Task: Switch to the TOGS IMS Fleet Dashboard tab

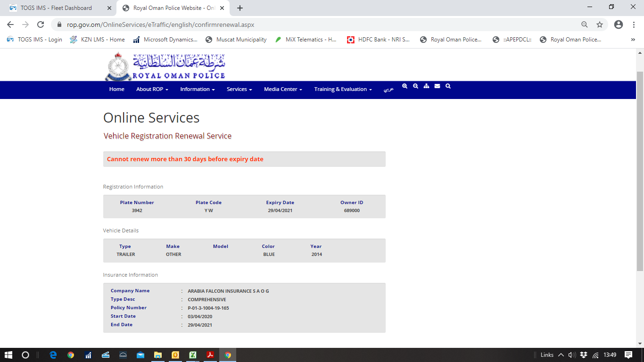Action: click(x=56, y=8)
